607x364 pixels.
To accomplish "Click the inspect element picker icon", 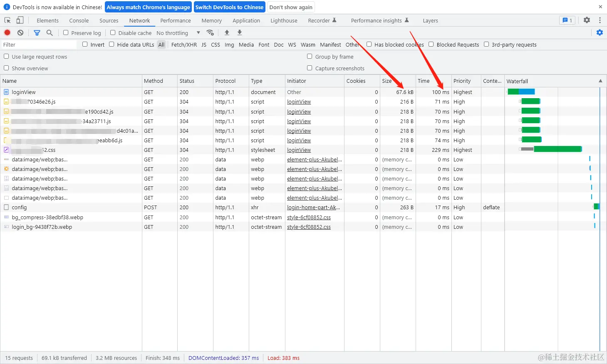I will pos(7,20).
